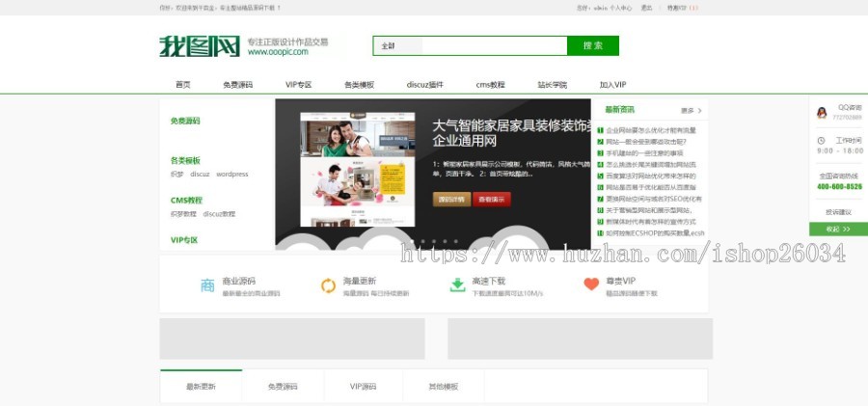Click the orange 海量更新 refresh icon

[x=328, y=284]
